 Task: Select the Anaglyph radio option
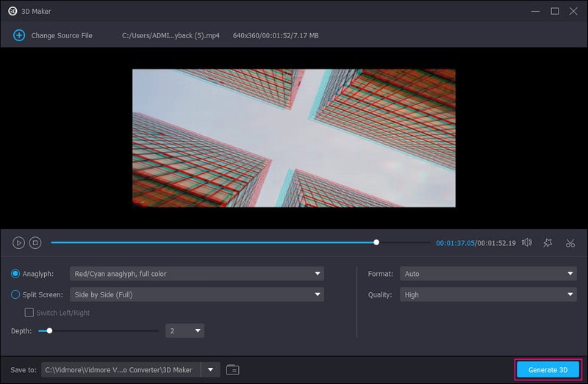(x=16, y=274)
